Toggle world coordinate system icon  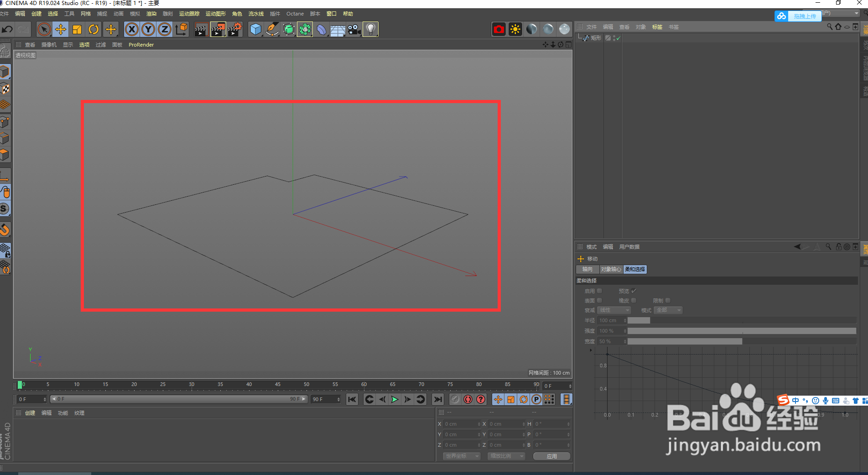(181, 30)
